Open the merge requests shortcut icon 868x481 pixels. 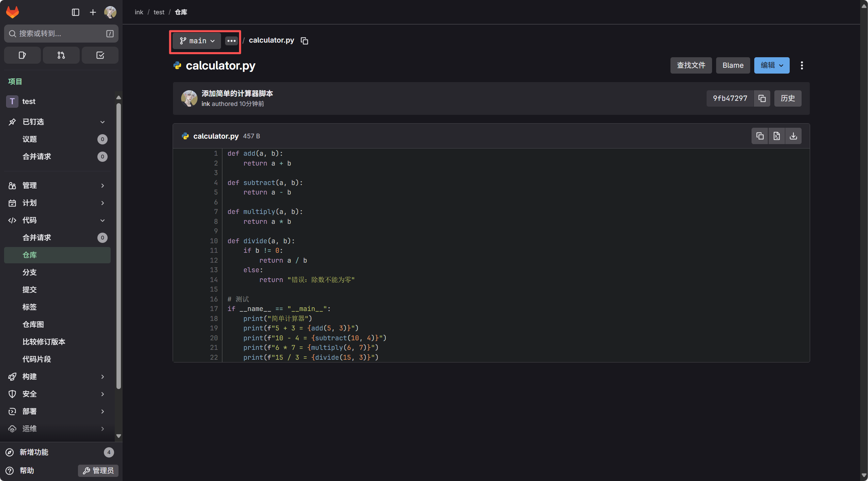61,55
